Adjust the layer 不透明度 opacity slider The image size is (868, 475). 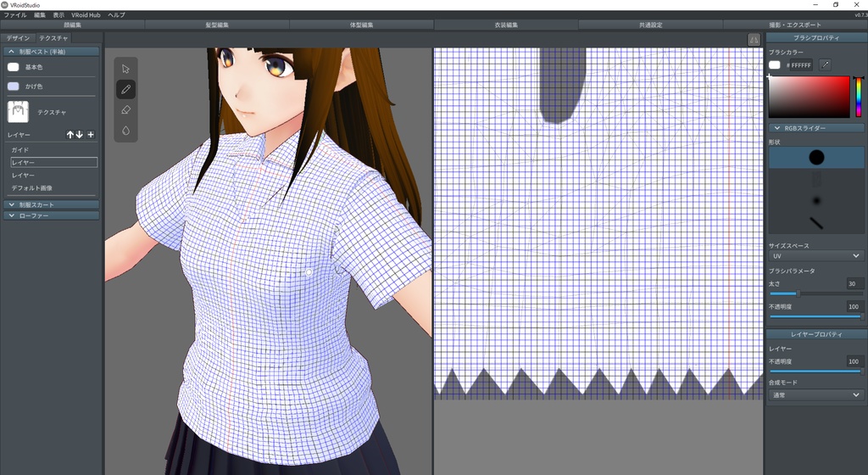click(815, 372)
